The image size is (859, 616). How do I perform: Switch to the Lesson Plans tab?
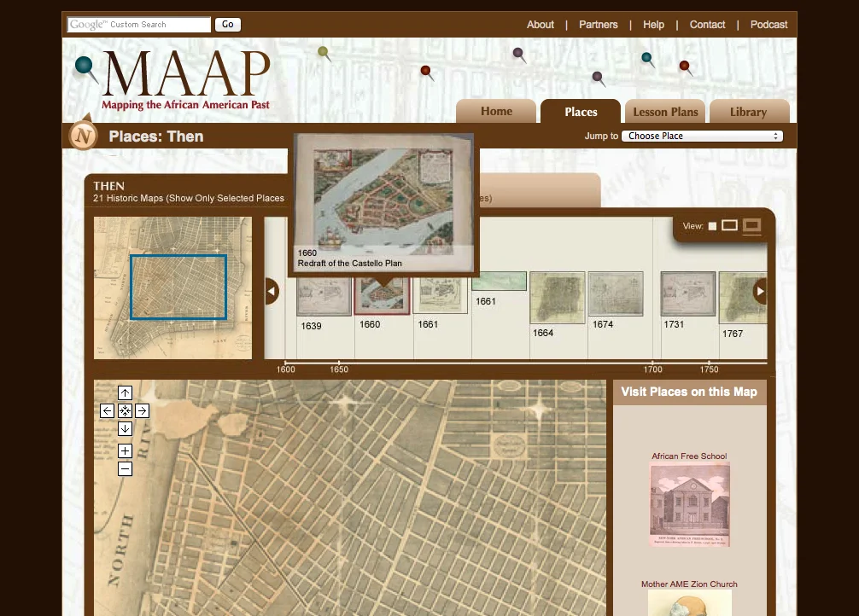click(x=664, y=111)
